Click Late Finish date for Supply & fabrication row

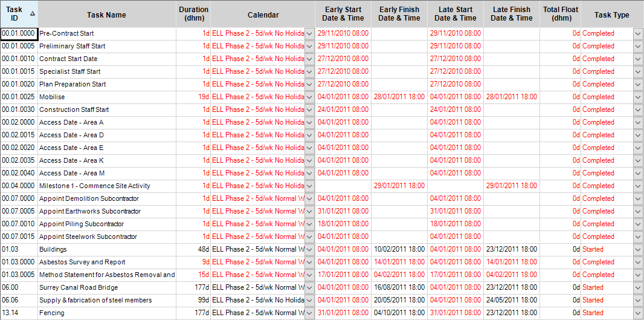coord(511,301)
